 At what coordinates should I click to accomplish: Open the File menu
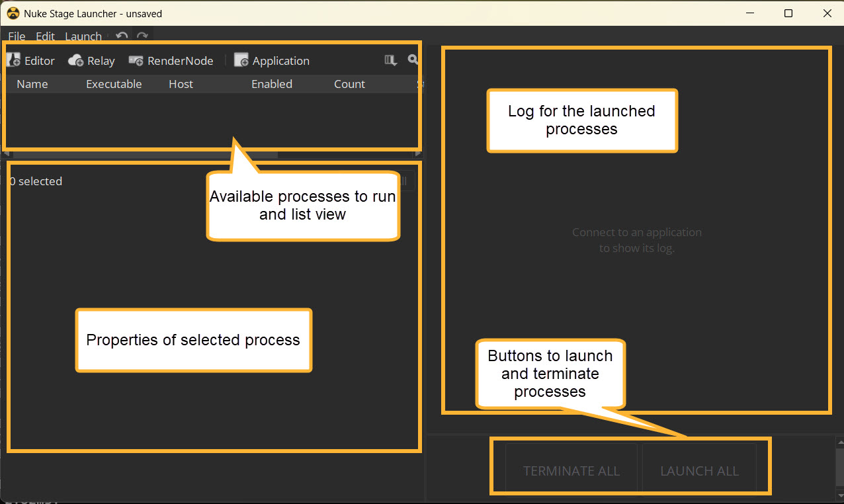(x=17, y=36)
